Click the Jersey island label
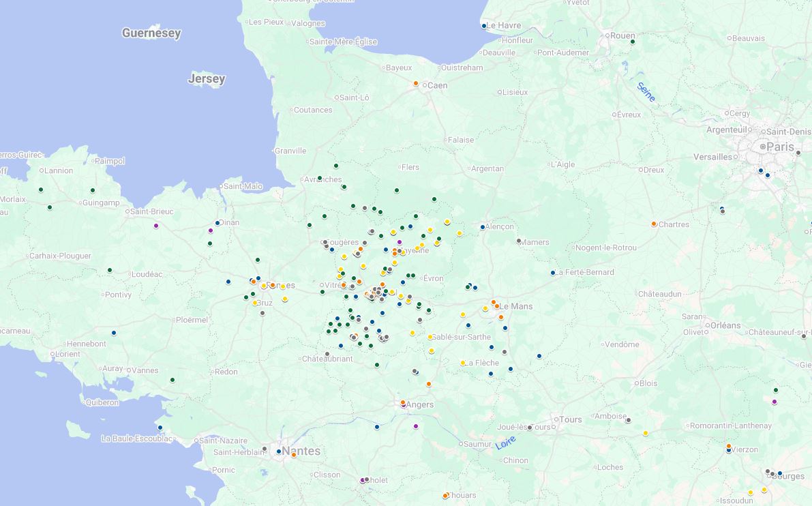Image resolution: width=812 pixels, height=506 pixels. coord(207,78)
